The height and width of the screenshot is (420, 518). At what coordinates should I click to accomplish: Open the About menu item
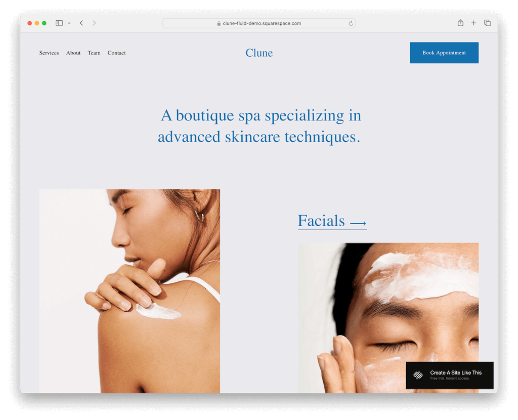coord(73,53)
